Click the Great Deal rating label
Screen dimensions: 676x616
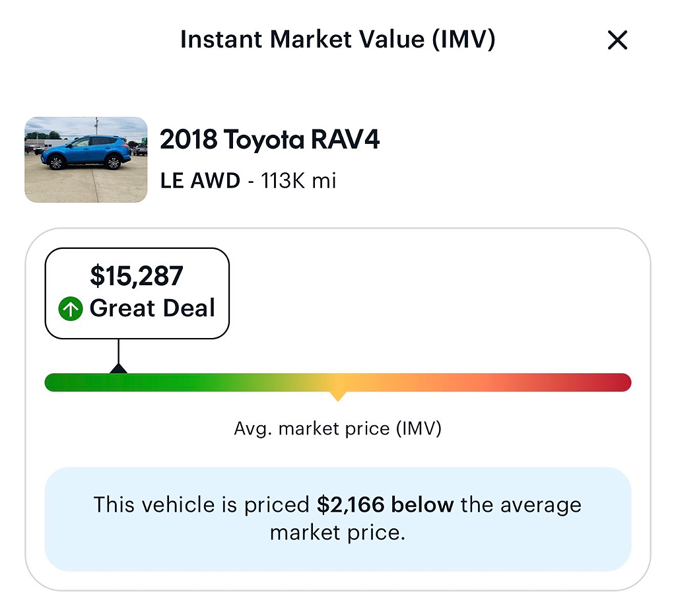tap(152, 308)
